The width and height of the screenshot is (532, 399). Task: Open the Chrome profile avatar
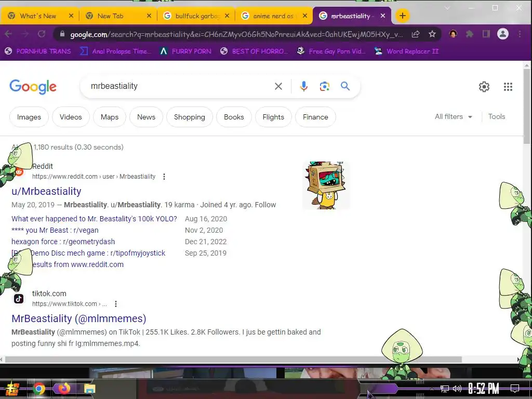coord(503,34)
